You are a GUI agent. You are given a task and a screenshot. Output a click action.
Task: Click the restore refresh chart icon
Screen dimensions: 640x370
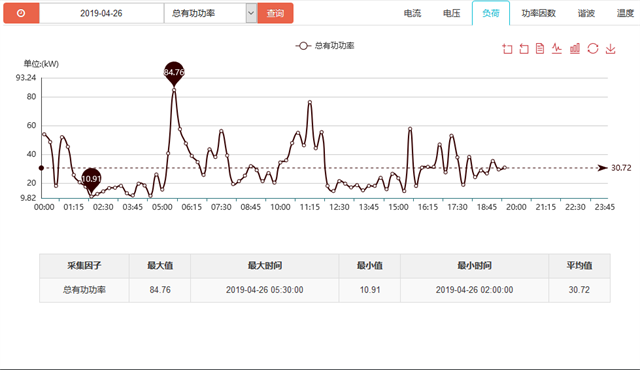click(x=593, y=49)
